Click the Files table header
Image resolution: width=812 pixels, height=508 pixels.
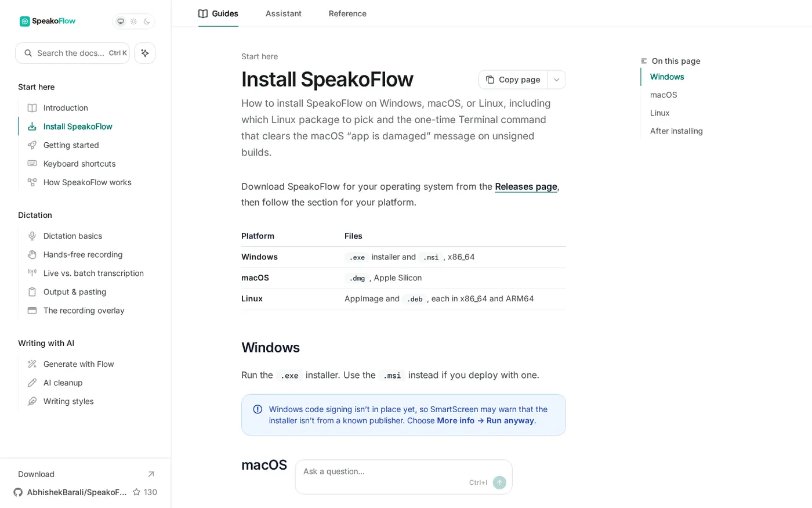[x=353, y=236]
